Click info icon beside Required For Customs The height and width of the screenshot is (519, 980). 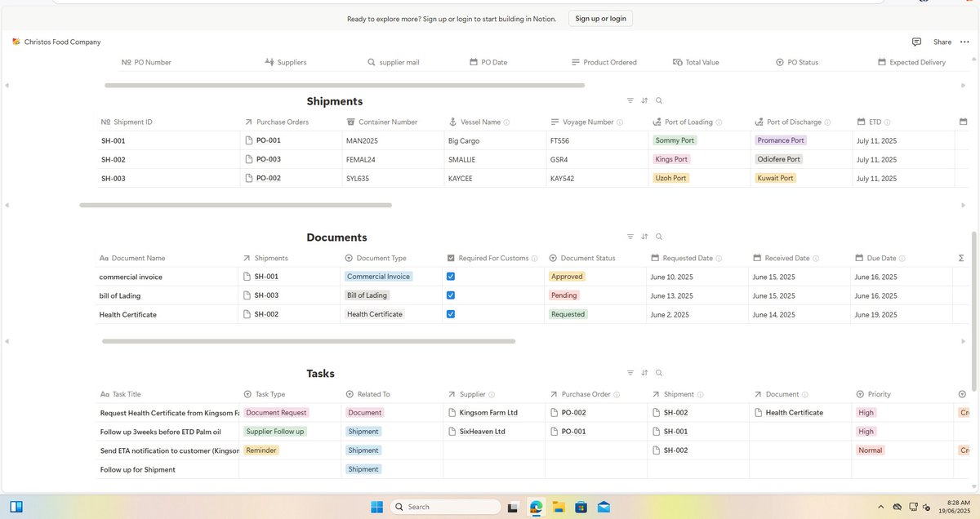click(x=535, y=259)
